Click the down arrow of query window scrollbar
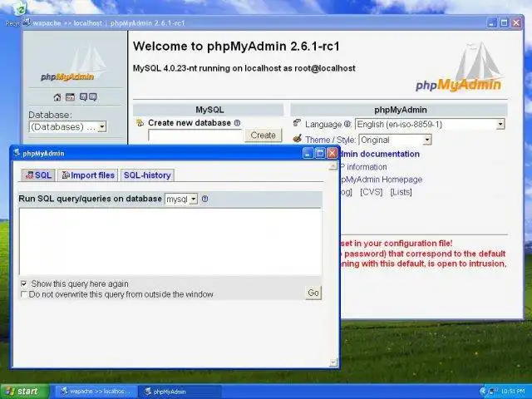Viewport: 532px width, 399px height. pyautogui.click(x=333, y=362)
